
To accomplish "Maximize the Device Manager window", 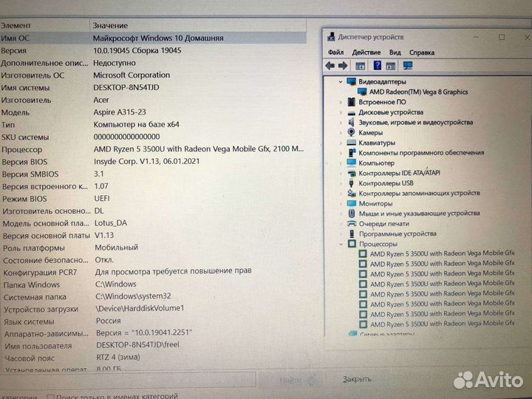I will click(x=502, y=37).
